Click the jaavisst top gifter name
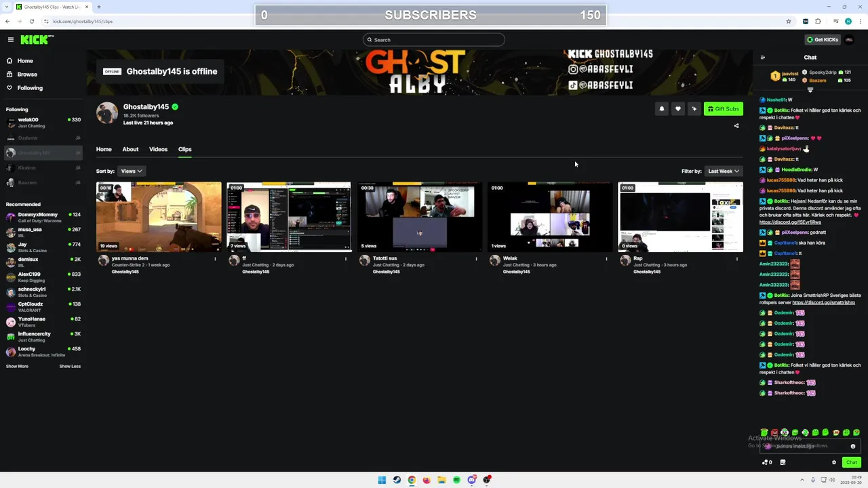The image size is (868, 488). coord(790,73)
